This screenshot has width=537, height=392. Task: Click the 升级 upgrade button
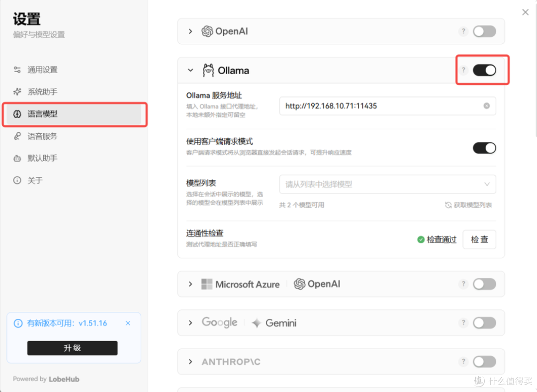pyautogui.click(x=72, y=348)
